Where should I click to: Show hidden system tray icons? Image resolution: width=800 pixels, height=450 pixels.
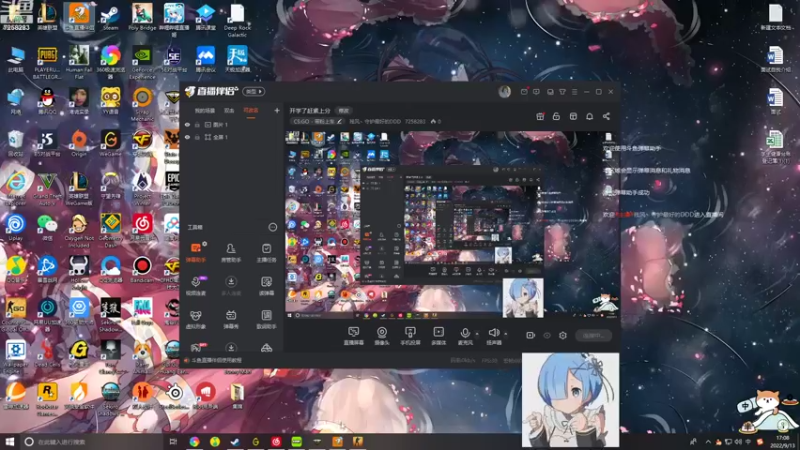(x=708, y=441)
